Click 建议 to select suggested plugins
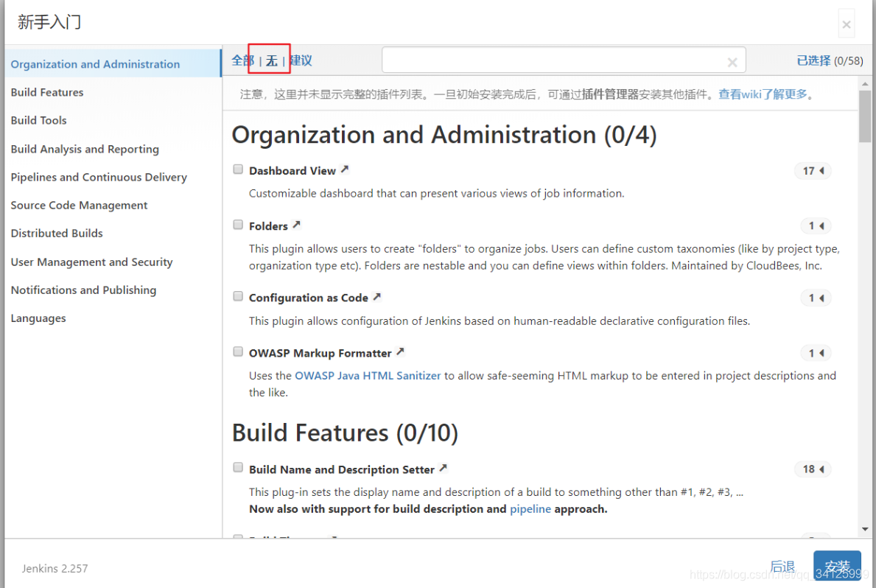This screenshot has height=588, width=876. [301, 60]
